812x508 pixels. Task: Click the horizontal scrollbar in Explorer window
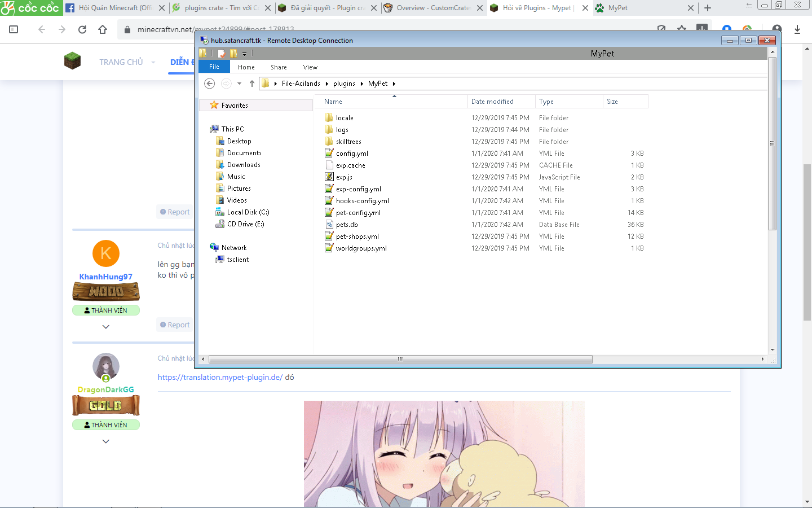(400, 359)
